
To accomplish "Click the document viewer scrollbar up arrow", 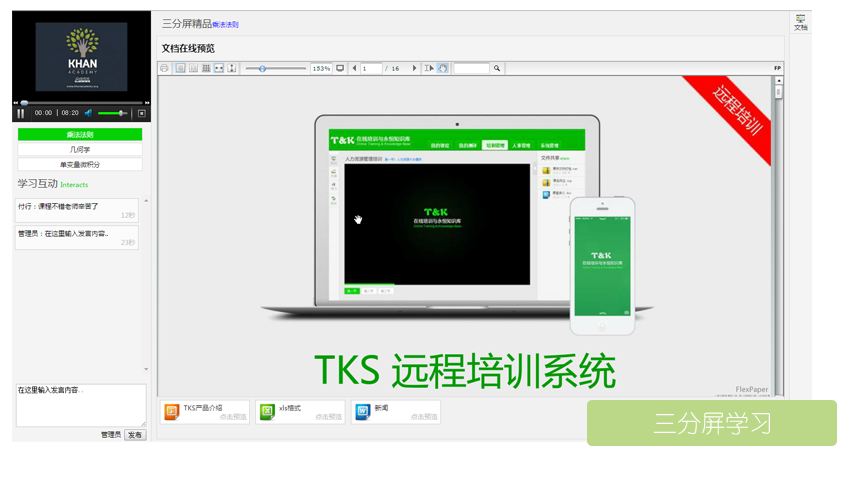I will tap(779, 80).
